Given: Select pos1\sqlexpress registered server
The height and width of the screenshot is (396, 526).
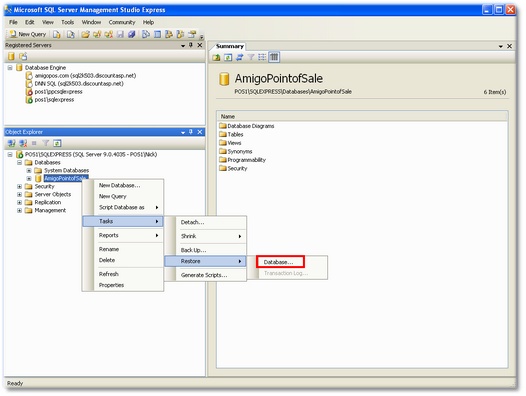Looking at the screenshot, I should [54, 100].
